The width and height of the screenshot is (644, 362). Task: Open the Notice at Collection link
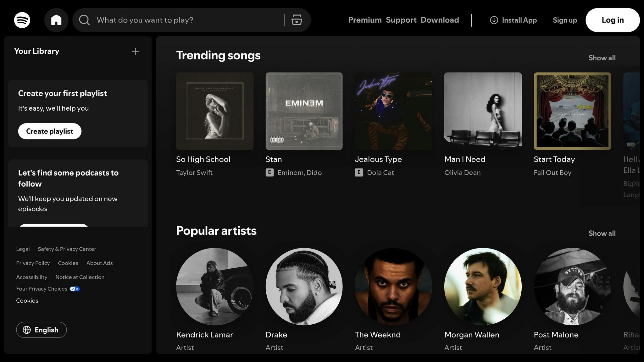(x=80, y=277)
